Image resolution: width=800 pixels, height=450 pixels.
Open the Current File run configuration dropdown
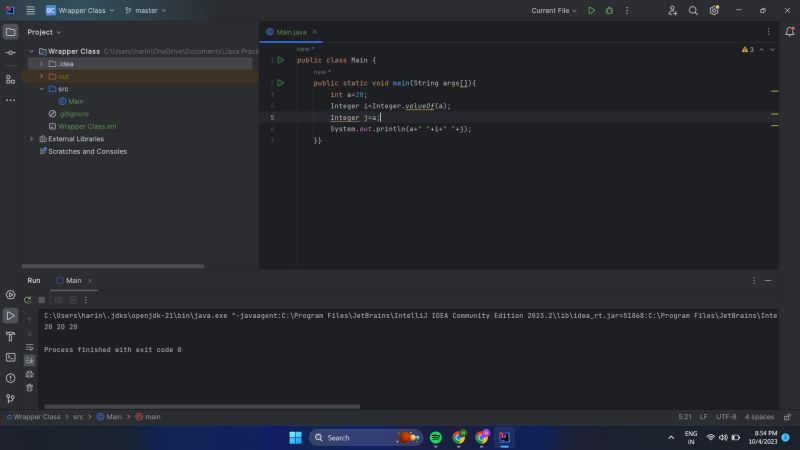554,10
